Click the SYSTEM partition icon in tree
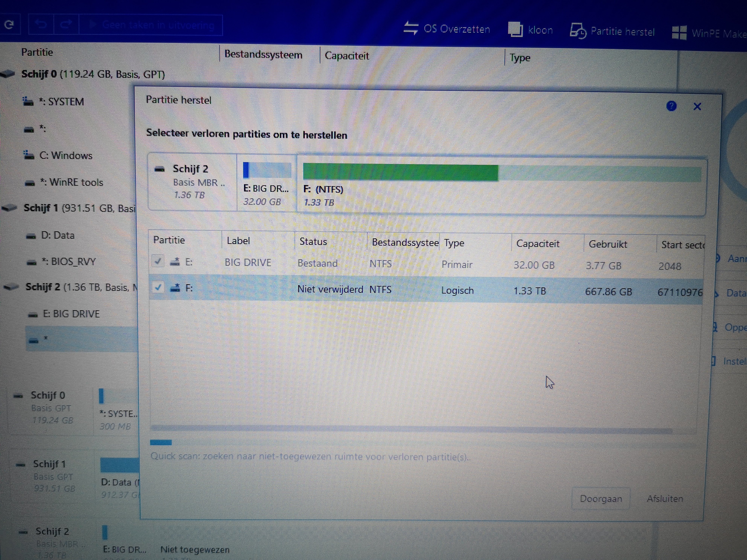This screenshot has width=747, height=560. (28, 101)
